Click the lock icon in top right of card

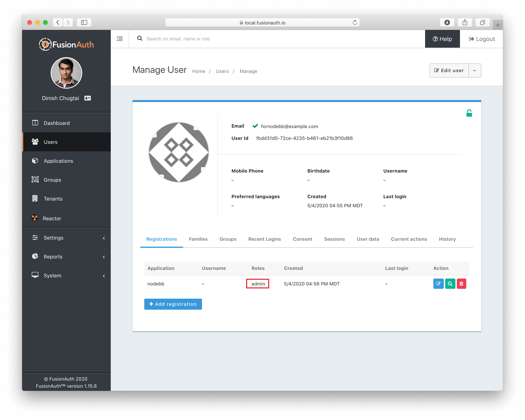(x=469, y=112)
